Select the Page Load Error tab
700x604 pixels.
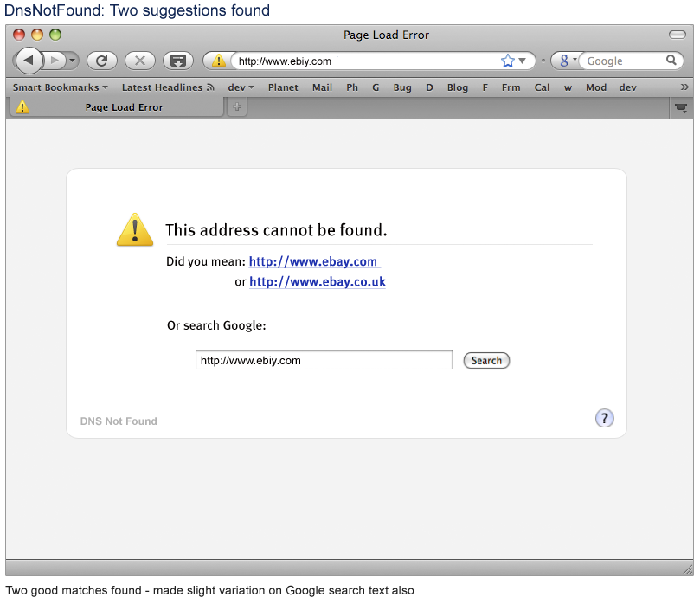[124, 107]
